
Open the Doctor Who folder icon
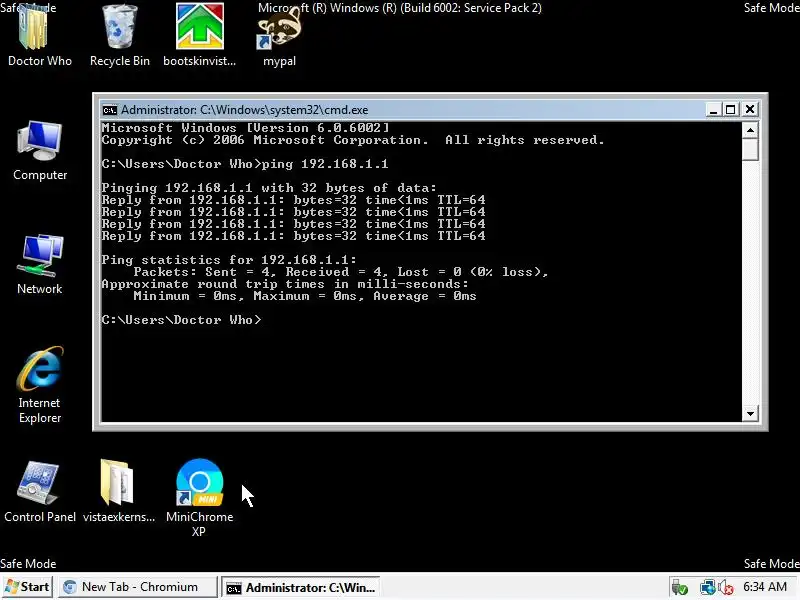[39, 35]
